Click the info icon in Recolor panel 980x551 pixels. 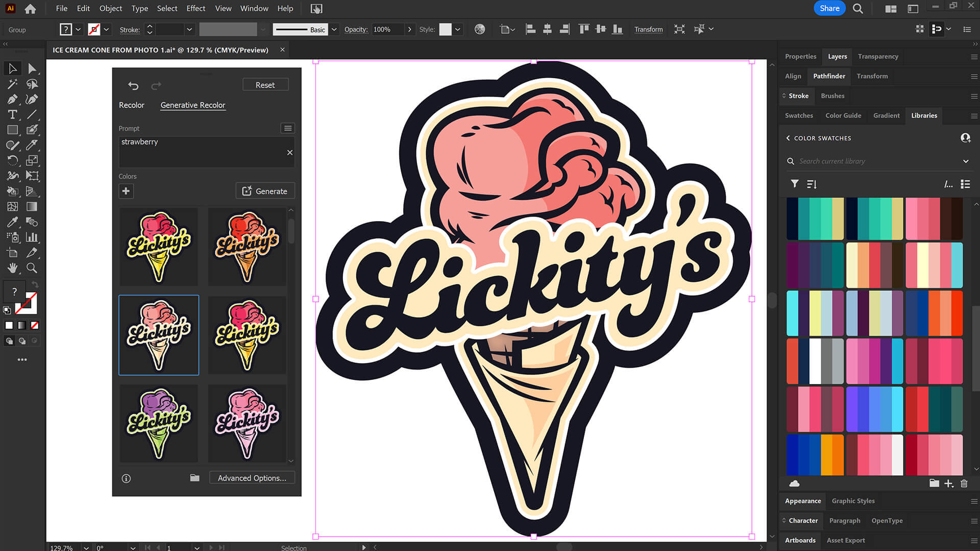click(126, 478)
